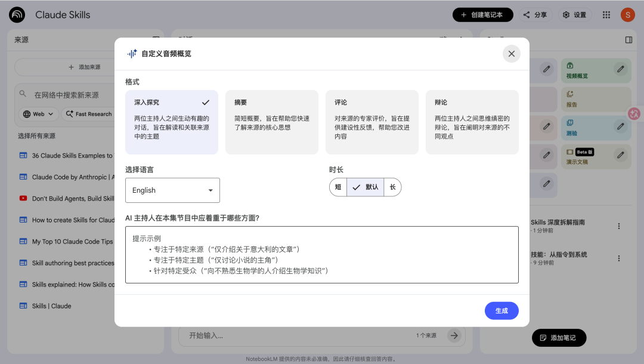Open 设置 from the top bar
644x364 pixels.
click(574, 15)
